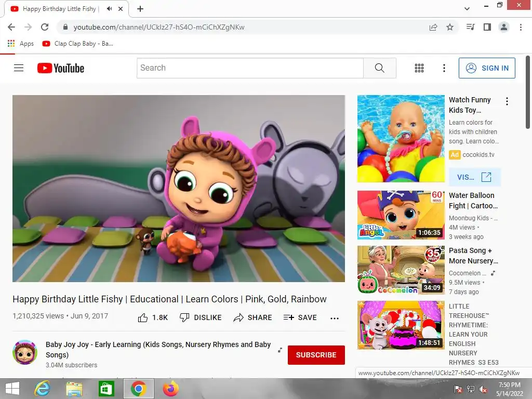
Task: Click the address bar URL
Action: coord(159,27)
